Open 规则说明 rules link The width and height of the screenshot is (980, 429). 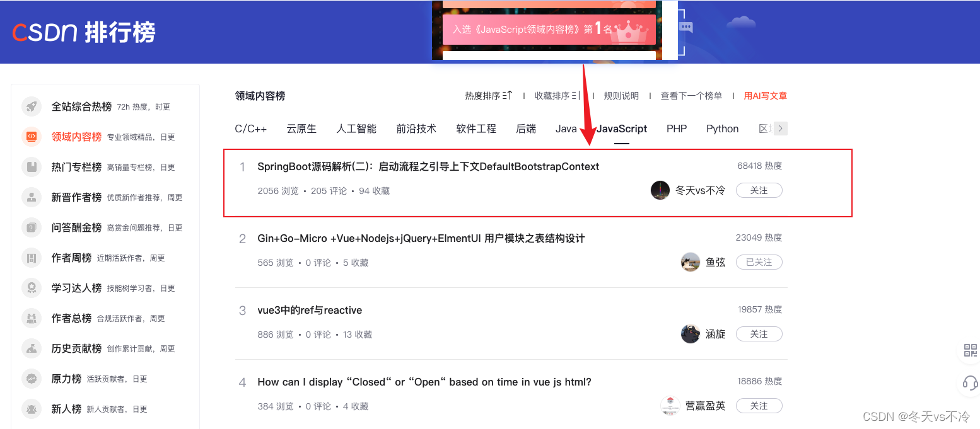(x=621, y=96)
